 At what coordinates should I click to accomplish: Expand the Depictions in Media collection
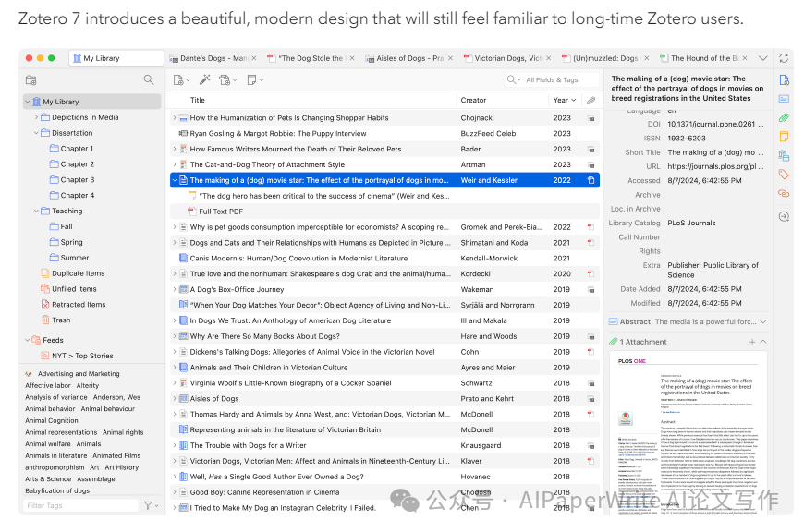pyautogui.click(x=36, y=117)
